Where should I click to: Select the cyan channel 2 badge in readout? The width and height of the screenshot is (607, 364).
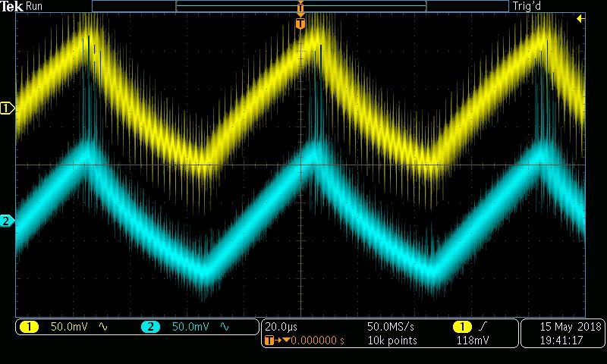click(150, 328)
